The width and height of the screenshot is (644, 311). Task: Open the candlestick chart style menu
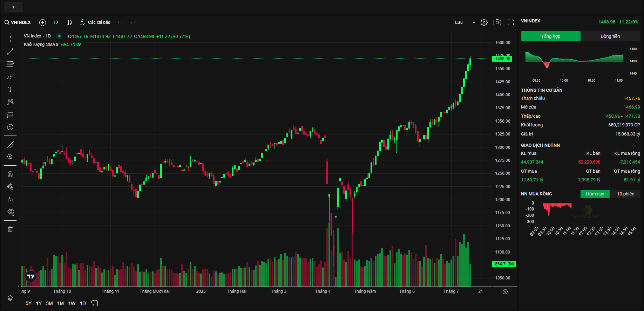(x=69, y=22)
